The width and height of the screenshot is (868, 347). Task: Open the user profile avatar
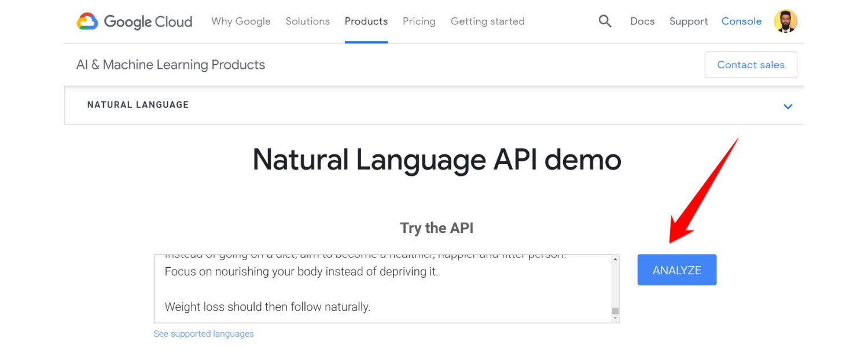click(785, 21)
